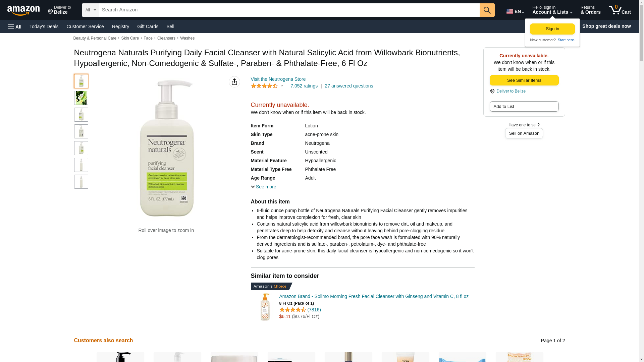Click the search magnifier button

tap(487, 10)
